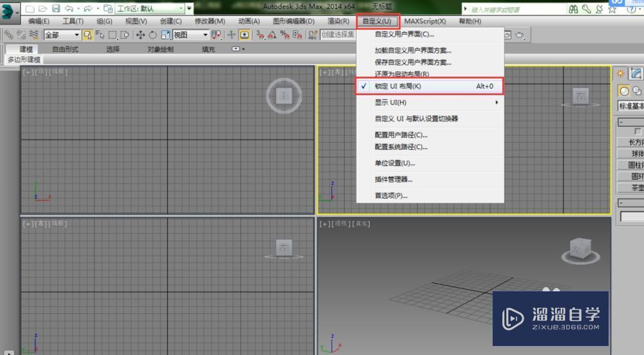Activate the Select and Scale tool

(166, 35)
